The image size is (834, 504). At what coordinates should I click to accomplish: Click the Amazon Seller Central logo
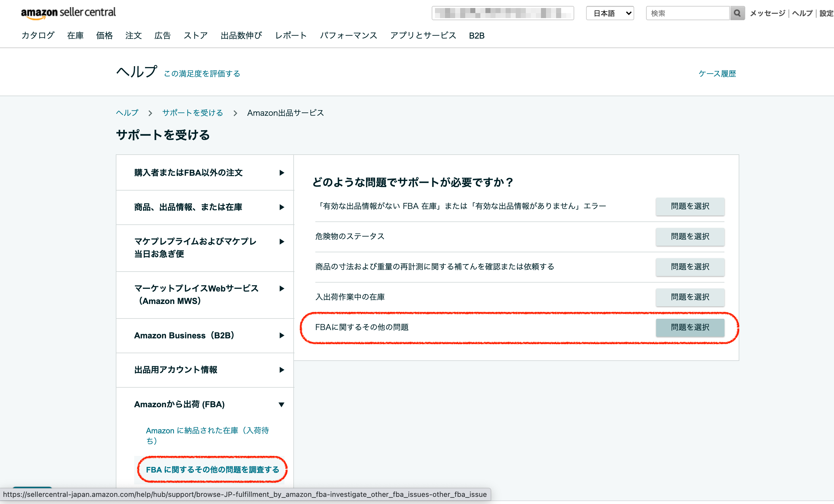point(68,13)
